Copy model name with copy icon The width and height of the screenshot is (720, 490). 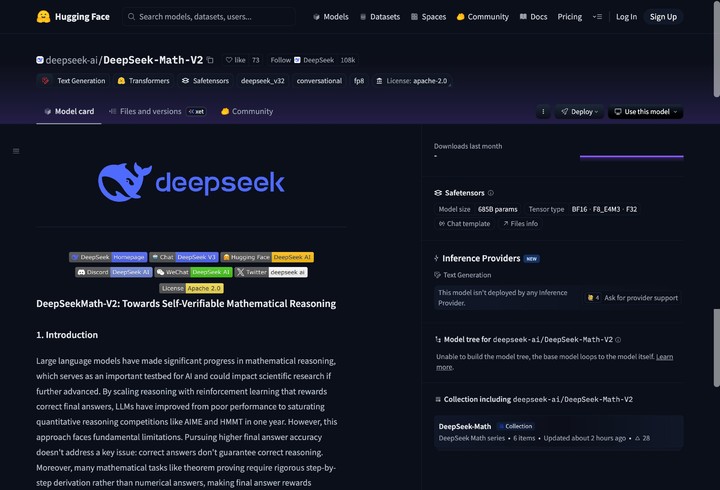(x=210, y=60)
